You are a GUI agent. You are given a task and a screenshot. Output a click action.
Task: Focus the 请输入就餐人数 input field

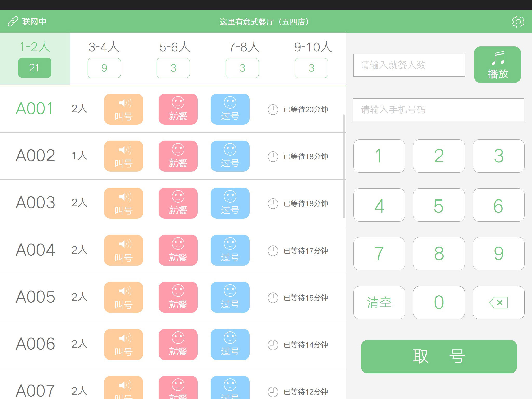(x=409, y=65)
